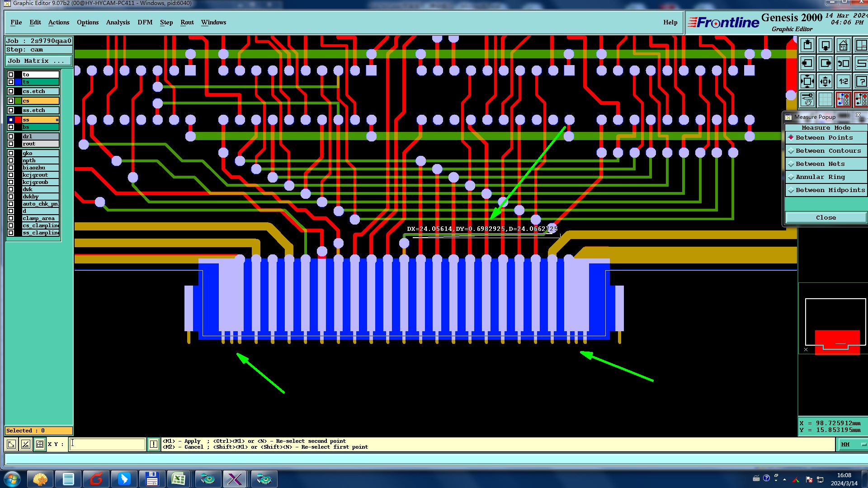
Task: Open the grid display icon
Action: click(x=826, y=99)
